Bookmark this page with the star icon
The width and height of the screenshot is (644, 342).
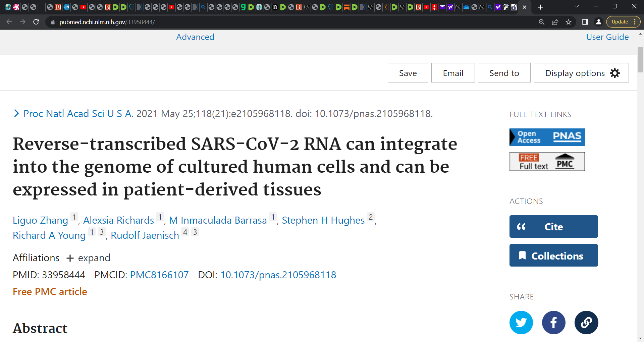[x=569, y=22]
